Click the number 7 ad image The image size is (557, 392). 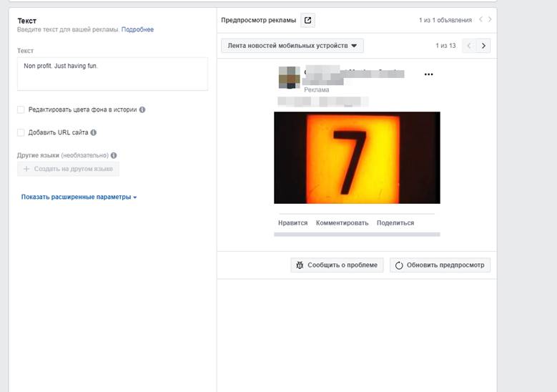[x=357, y=157]
